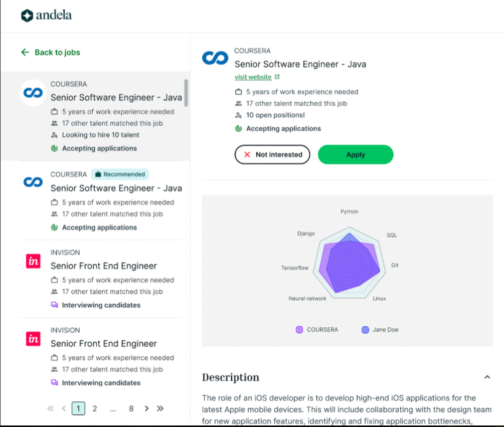Toggle the COURSERA legend swatch

click(299, 330)
